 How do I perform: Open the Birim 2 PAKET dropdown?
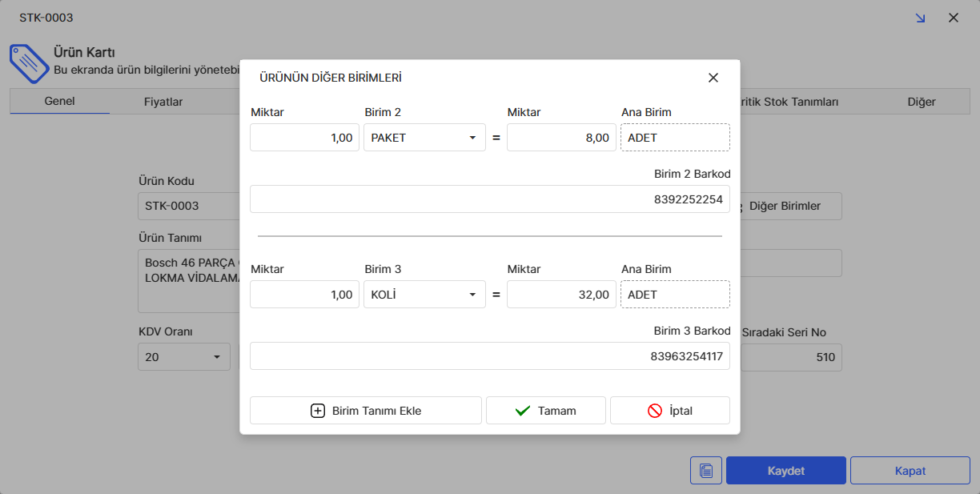472,138
